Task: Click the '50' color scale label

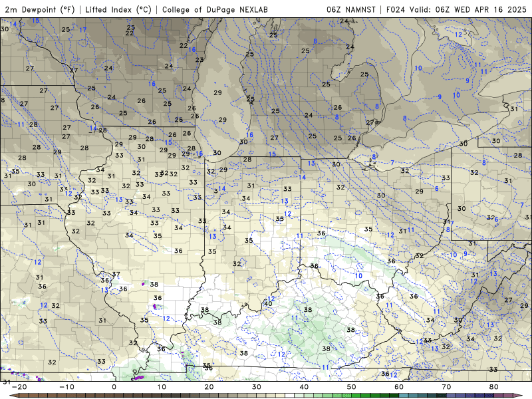Action: [x=352, y=387]
